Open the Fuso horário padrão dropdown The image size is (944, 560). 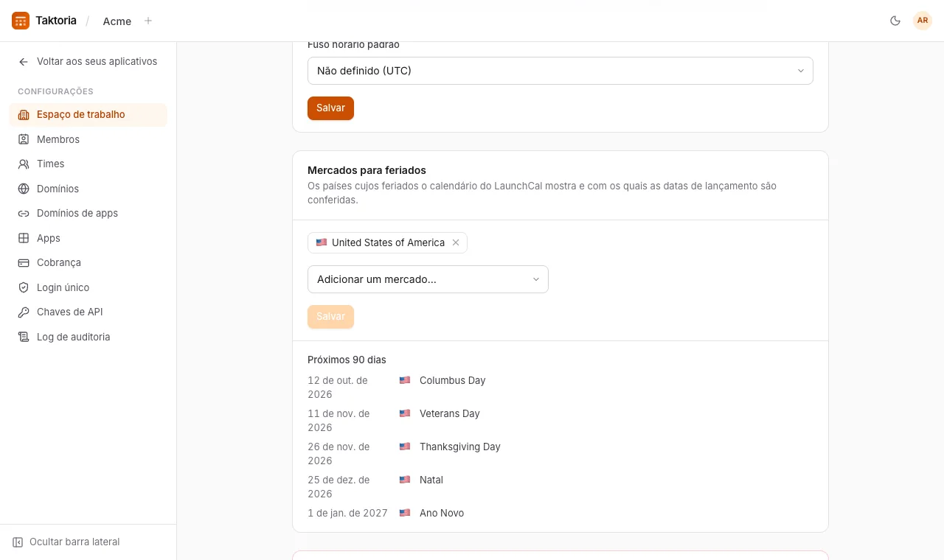560,71
